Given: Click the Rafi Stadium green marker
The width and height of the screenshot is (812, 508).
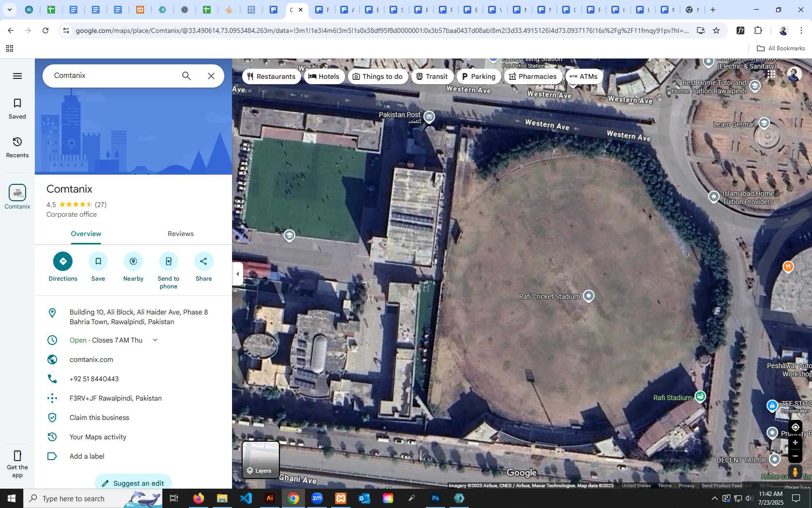Looking at the screenshot, I should 700,397.
